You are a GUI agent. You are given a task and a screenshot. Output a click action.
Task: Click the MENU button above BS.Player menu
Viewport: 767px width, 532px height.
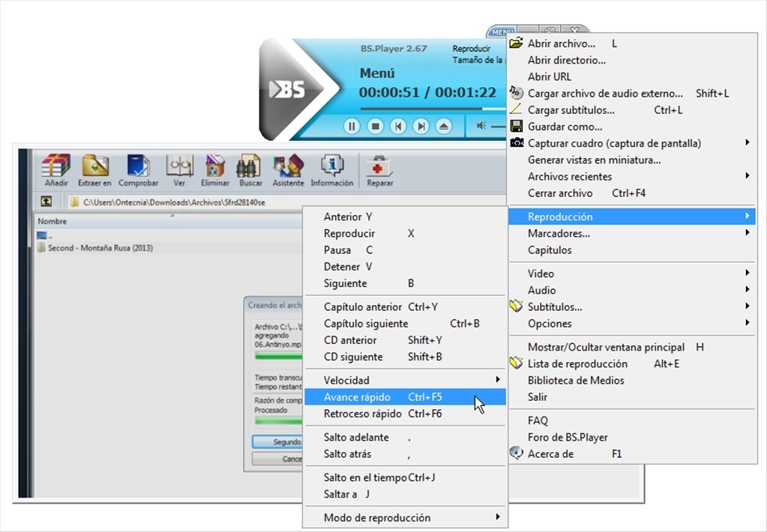point(502,32)
